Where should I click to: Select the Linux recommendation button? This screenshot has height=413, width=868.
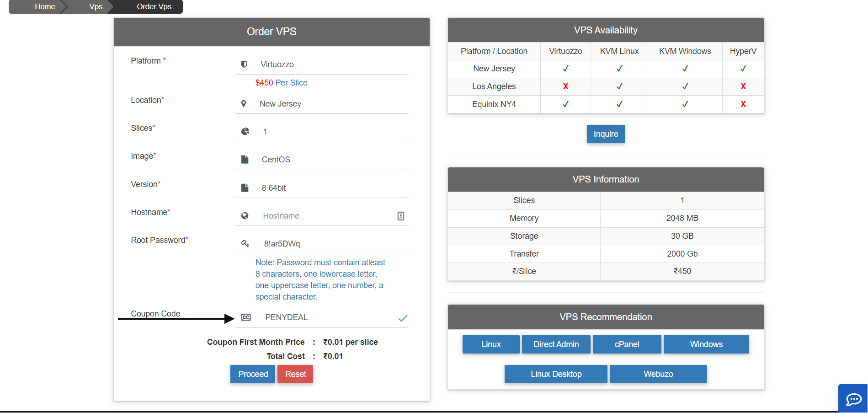pos(491,344)
